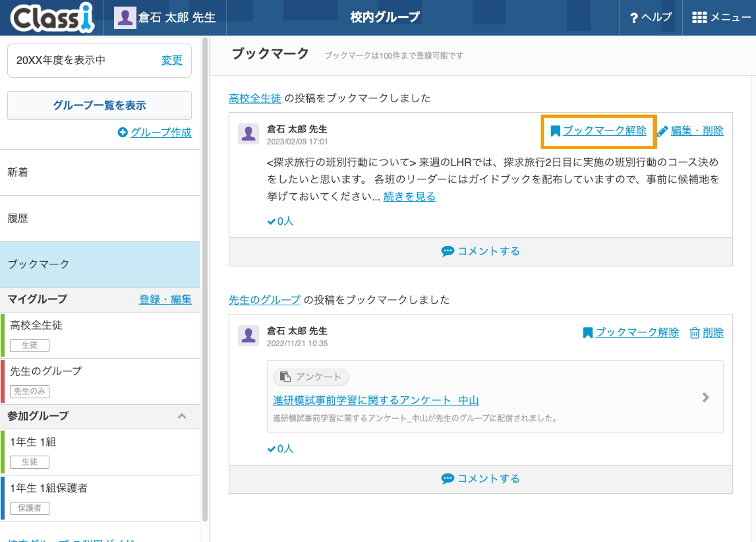Click コメントする on the survey post
The image size is (756, 542).
click(481, 479)
